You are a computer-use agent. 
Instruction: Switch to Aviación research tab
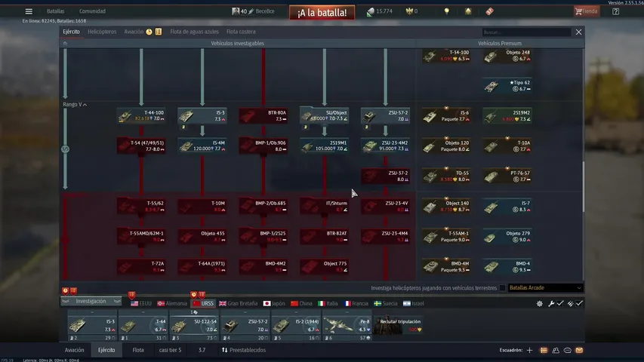(134, 32)
